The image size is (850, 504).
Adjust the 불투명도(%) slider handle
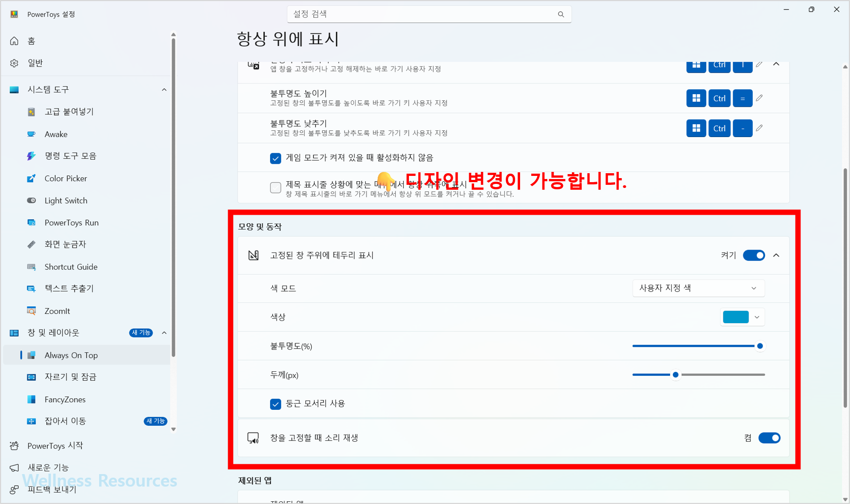point(760,346)
